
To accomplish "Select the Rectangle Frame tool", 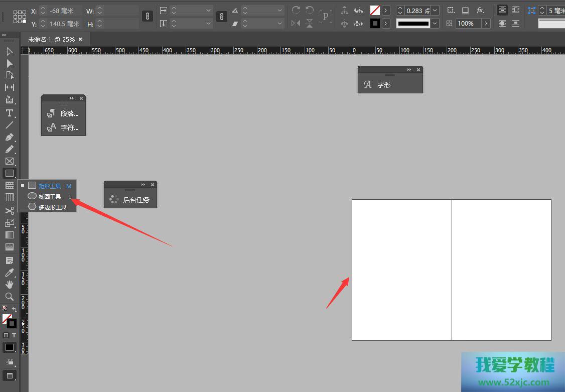I will [x=9, y=161].
